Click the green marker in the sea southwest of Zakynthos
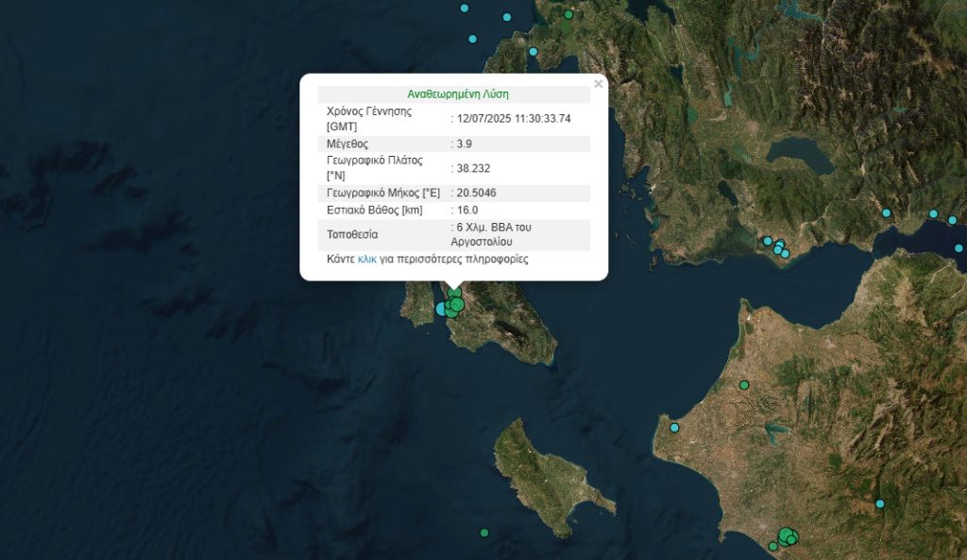The width and height of the screenshot is (967, 560). (484, 533)
